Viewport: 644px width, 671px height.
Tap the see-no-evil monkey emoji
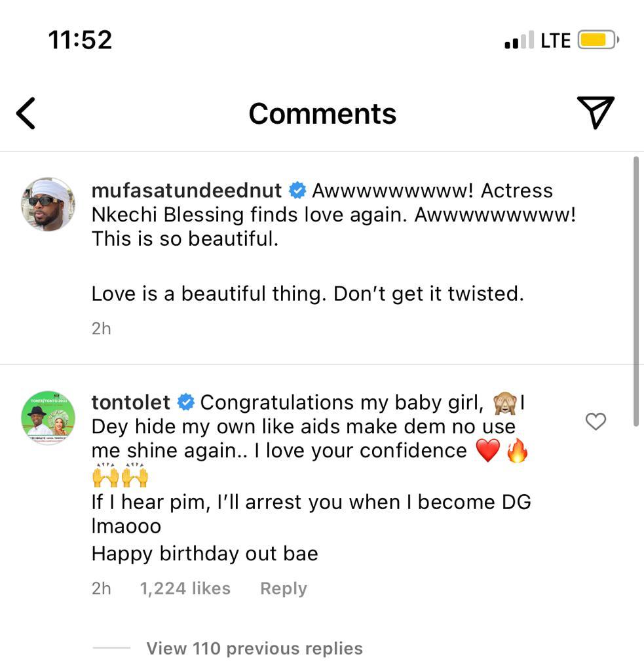pyautogui.click(x=506, y=402)
